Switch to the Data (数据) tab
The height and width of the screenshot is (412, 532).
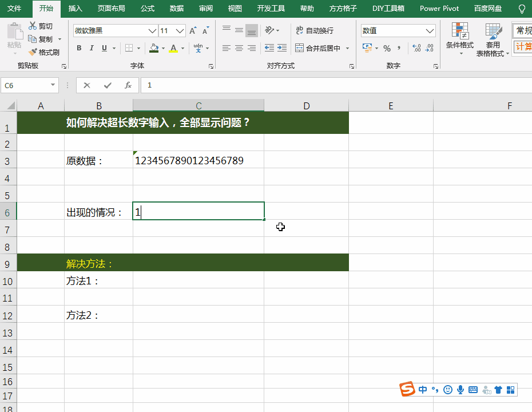(176, 9)
